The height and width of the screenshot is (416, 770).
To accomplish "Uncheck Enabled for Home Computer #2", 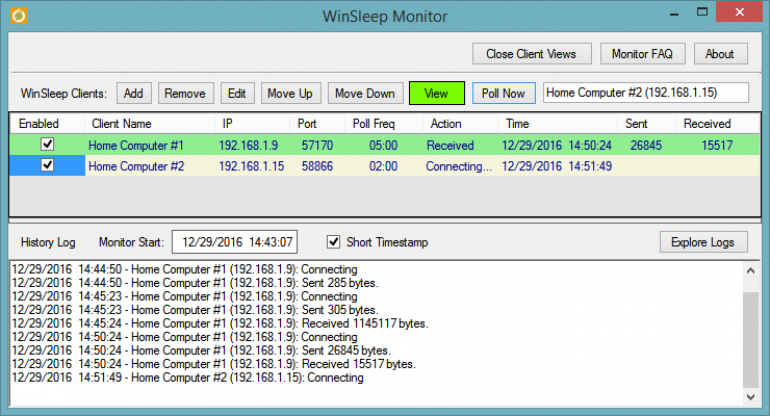I will coord(47,165).
